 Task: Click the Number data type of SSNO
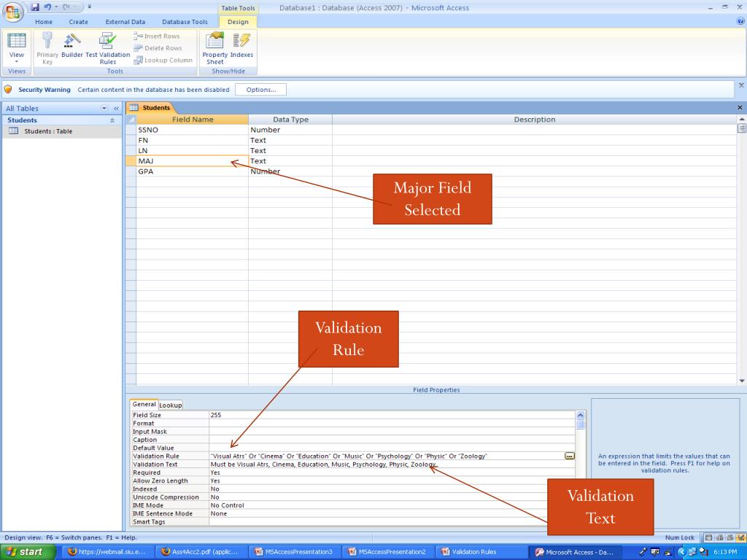tap(290, 130)
